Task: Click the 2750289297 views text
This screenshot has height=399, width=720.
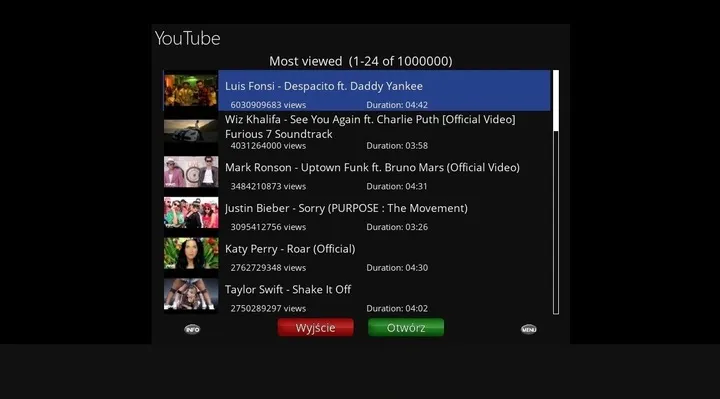Action: coord(268,309)
